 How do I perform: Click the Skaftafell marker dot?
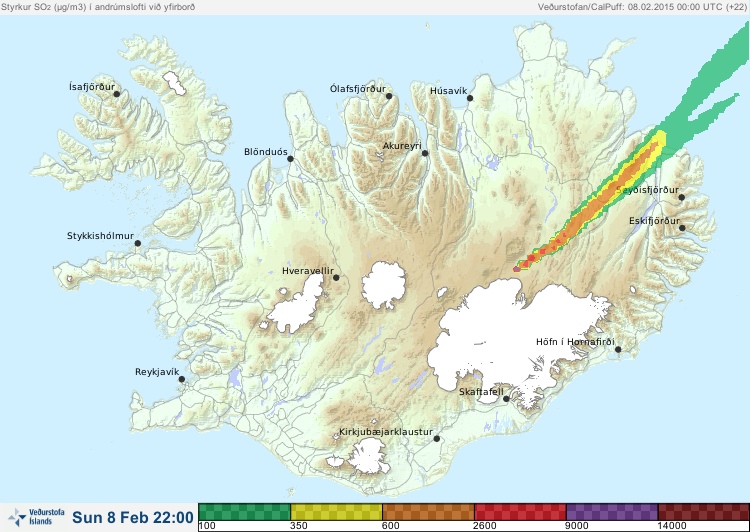click(506, 399)
